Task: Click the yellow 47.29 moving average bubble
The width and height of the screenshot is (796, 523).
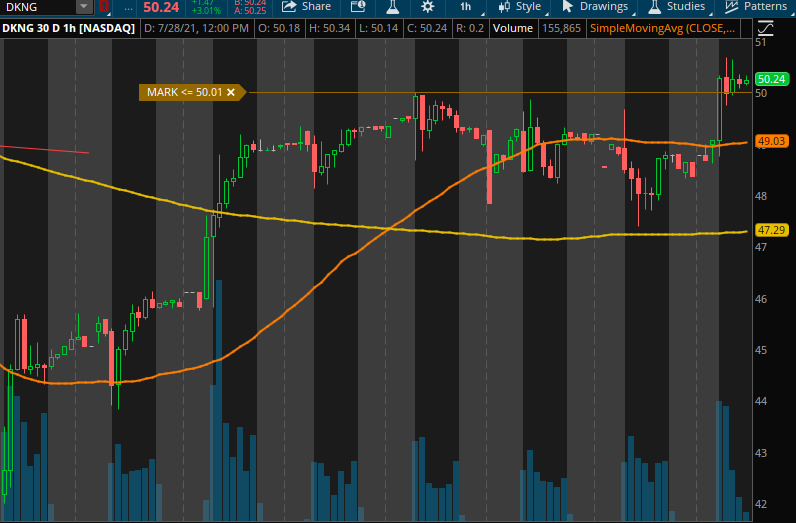Action: click(x=772, y=231)
